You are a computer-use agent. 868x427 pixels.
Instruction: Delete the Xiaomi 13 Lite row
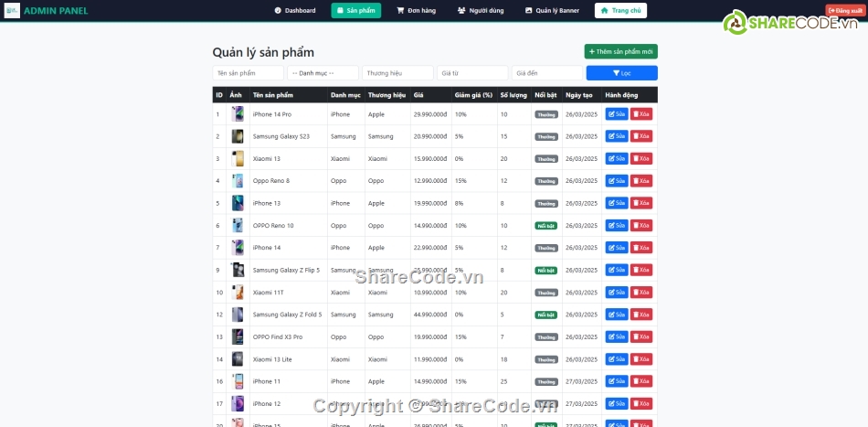641,359
